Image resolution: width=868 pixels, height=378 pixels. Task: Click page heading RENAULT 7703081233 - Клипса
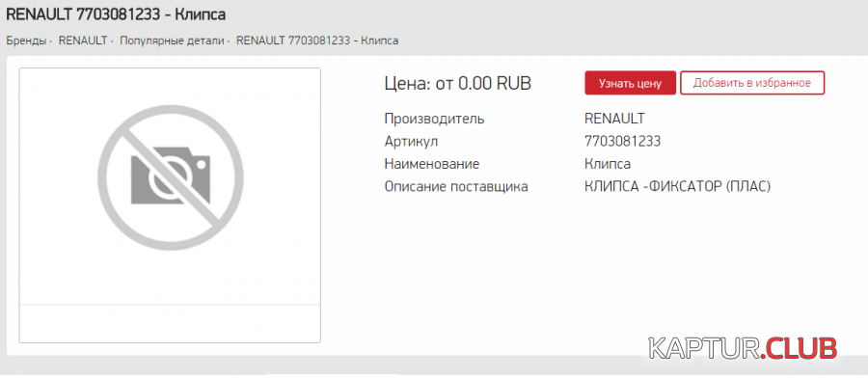click(x=116, y=14)
